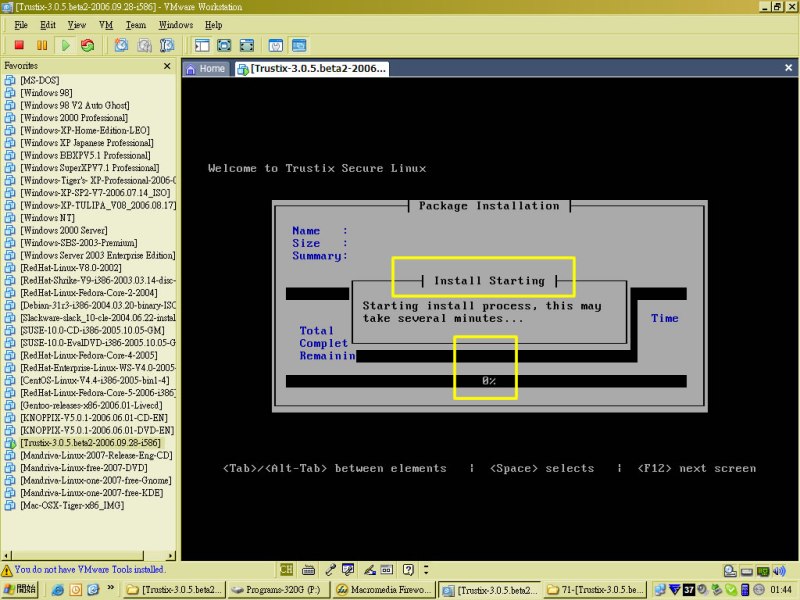The image size is (800, 600).
Task: Select [KNOPPIX-V5.0.1-2006.06.01-DVD-EN] favorite
Action: (x=97, y=430)
